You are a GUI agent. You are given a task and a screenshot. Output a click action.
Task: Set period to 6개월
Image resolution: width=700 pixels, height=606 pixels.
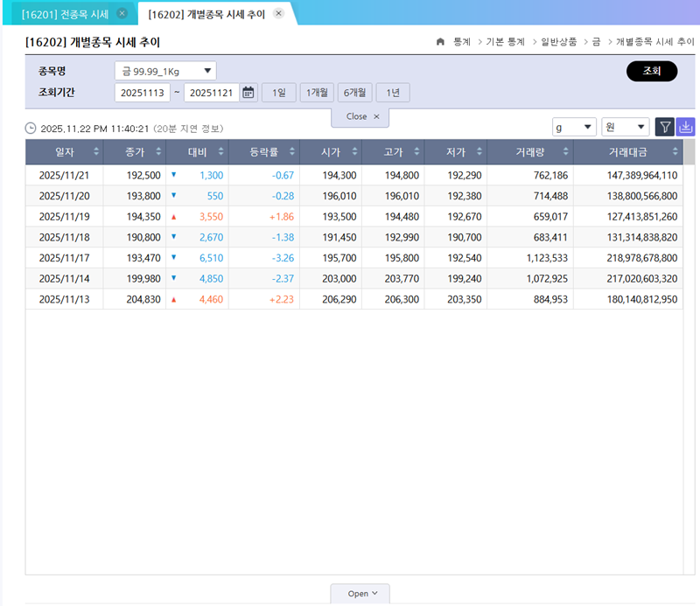point(355,93)
